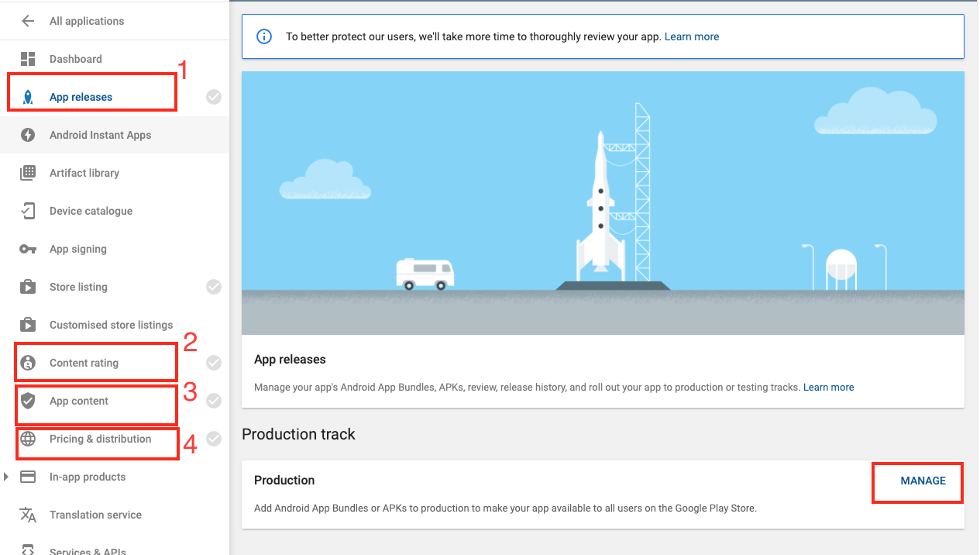Open In-app products label

(x=88, y=477)
